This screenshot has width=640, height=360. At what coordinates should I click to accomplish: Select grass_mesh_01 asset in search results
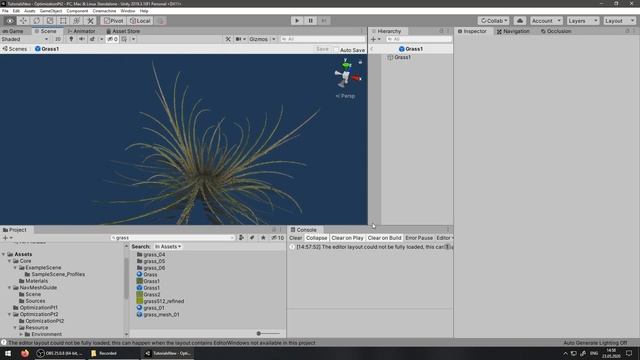(x=158, y=315)
